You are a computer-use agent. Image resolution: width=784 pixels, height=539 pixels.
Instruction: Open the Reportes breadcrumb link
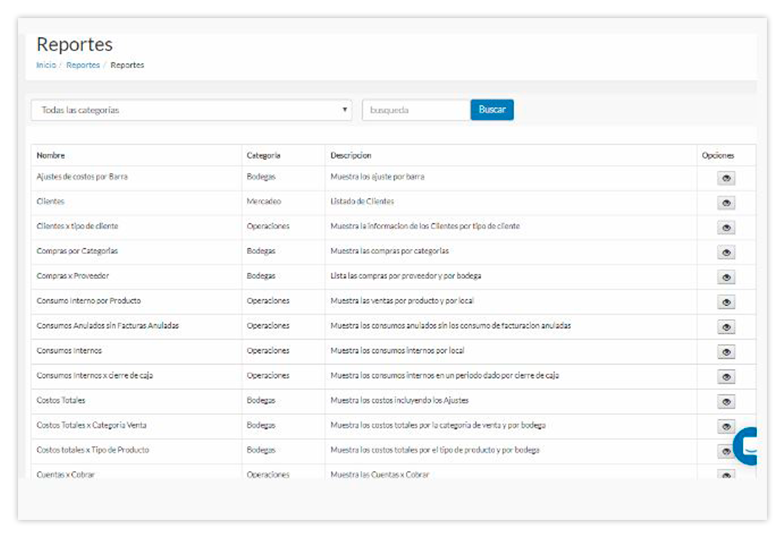point(83,65)
